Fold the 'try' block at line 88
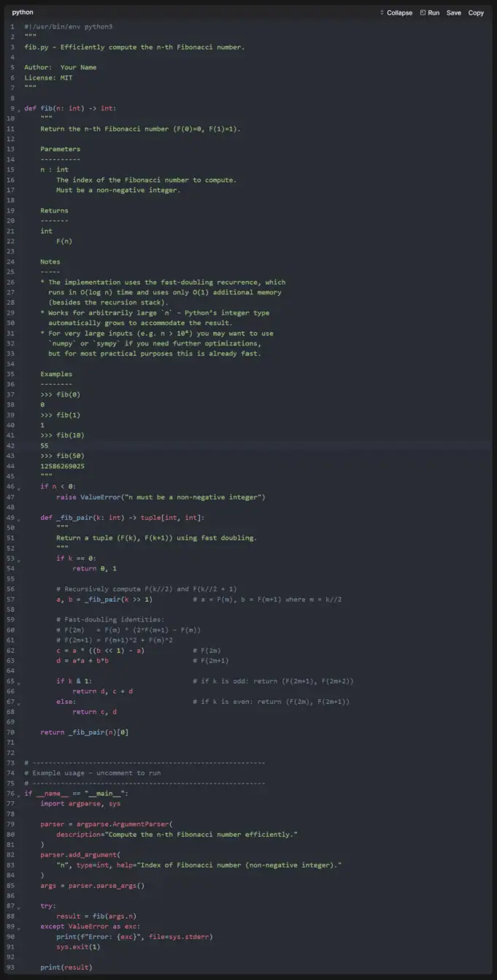497x980 pixels. coord(19,906)
